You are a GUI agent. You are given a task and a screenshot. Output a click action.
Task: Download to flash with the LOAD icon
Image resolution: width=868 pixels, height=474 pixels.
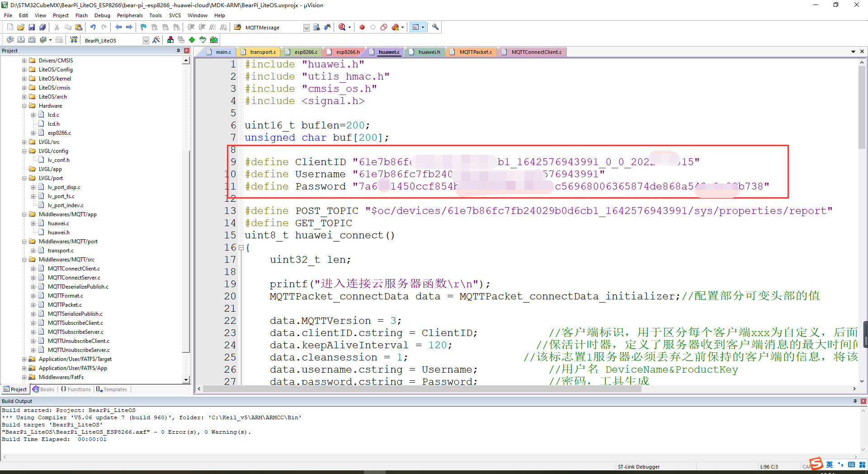(74, 40)
